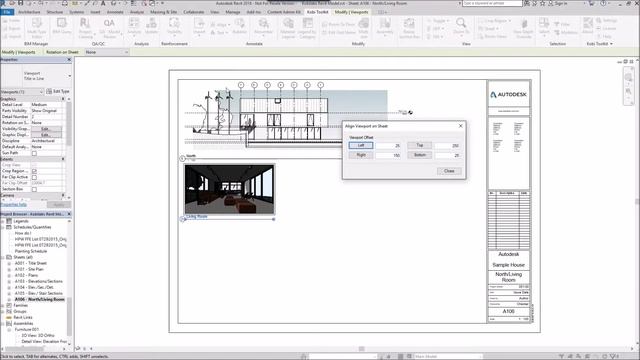The height and width of the screenshot is (360, 640).
Task: Click Bottom button in Align Viewport dialog
Action: click(x=420, y=155)
